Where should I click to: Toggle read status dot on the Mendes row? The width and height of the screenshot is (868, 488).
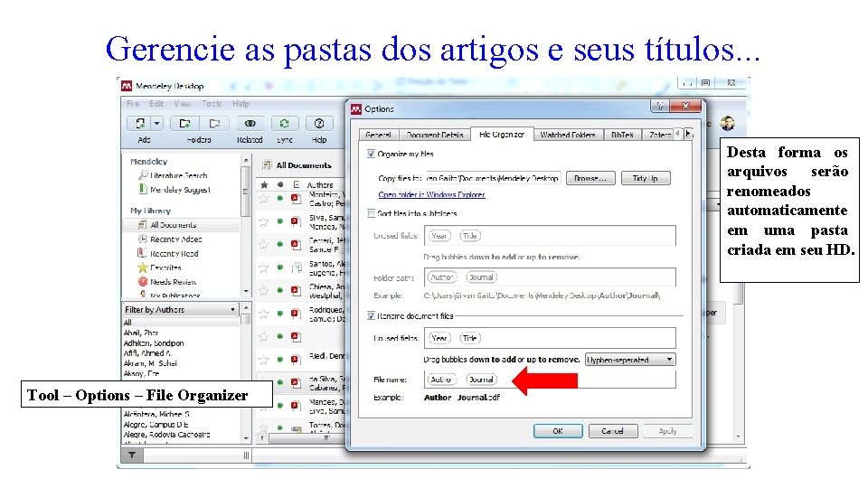[280, 406]
